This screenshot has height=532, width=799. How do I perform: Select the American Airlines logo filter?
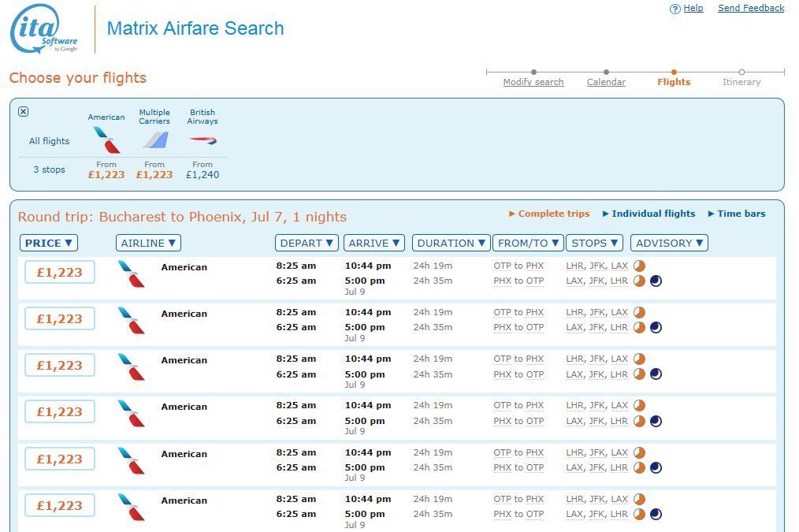click(x=106, y=140)
